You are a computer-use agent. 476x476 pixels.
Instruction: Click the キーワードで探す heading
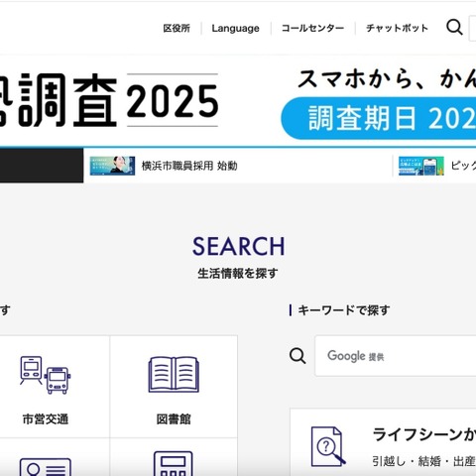[344, 310]
